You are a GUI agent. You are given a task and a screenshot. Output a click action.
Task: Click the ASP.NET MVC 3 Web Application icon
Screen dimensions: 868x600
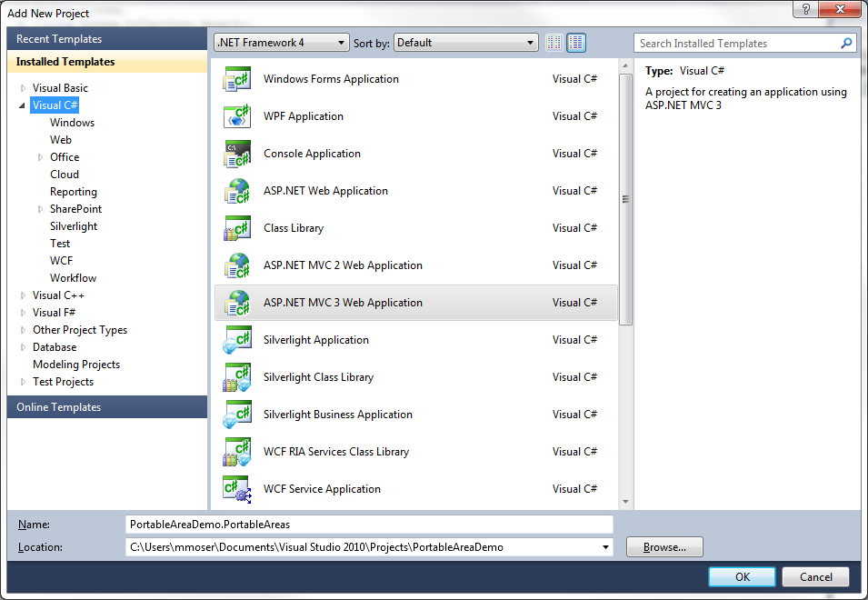[x=237, y=303]
